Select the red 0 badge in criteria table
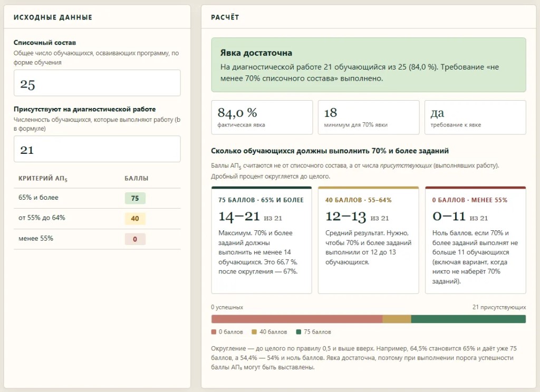The height and width of the screenshot is (392, 540). 135,239
